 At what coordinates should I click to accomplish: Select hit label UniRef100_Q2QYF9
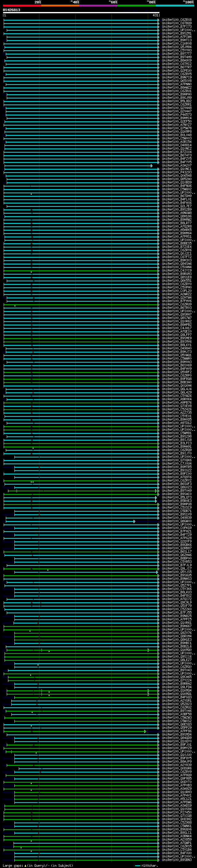click(x=177, y=542)
